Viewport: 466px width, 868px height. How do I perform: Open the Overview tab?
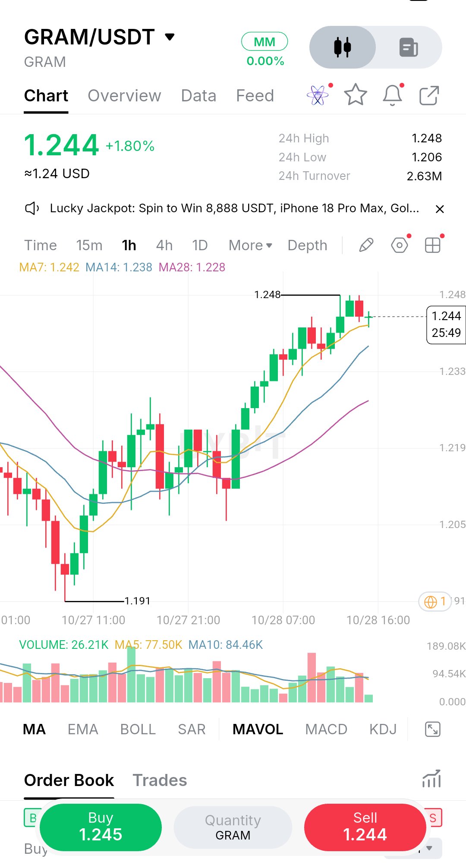[x=124, y=95]
